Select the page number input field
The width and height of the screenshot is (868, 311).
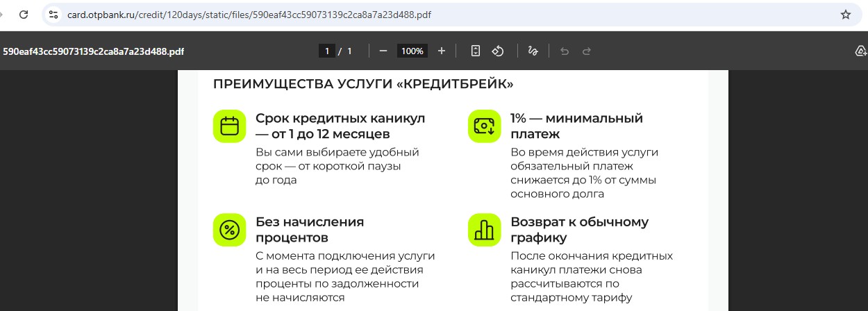[326, 51]
